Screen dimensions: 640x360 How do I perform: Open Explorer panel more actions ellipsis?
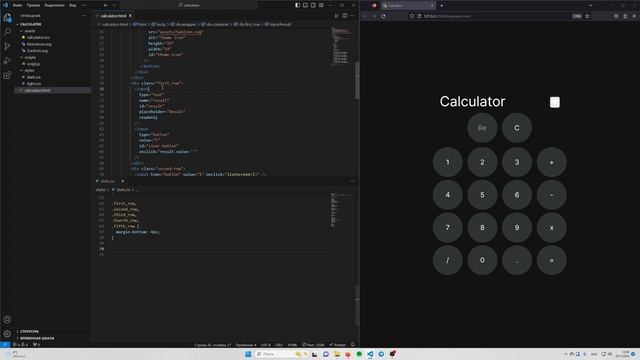(84, 16)
